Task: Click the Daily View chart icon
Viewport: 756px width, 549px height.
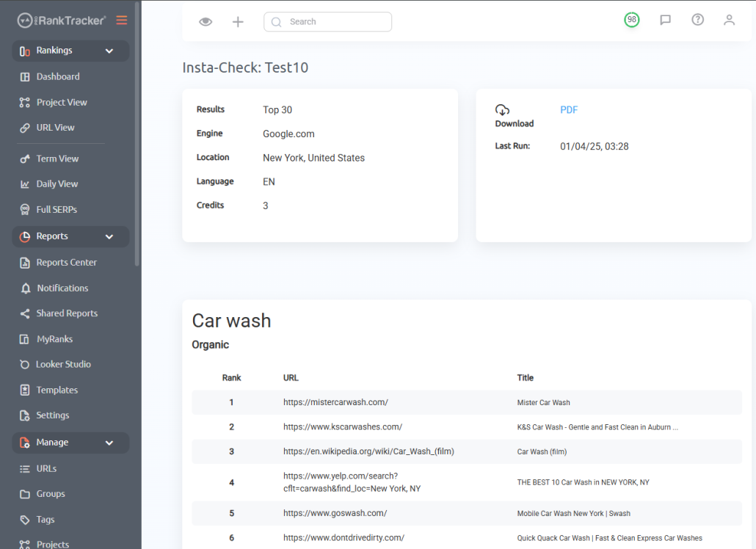Action: pyautogui.click(x=25, y=184)
